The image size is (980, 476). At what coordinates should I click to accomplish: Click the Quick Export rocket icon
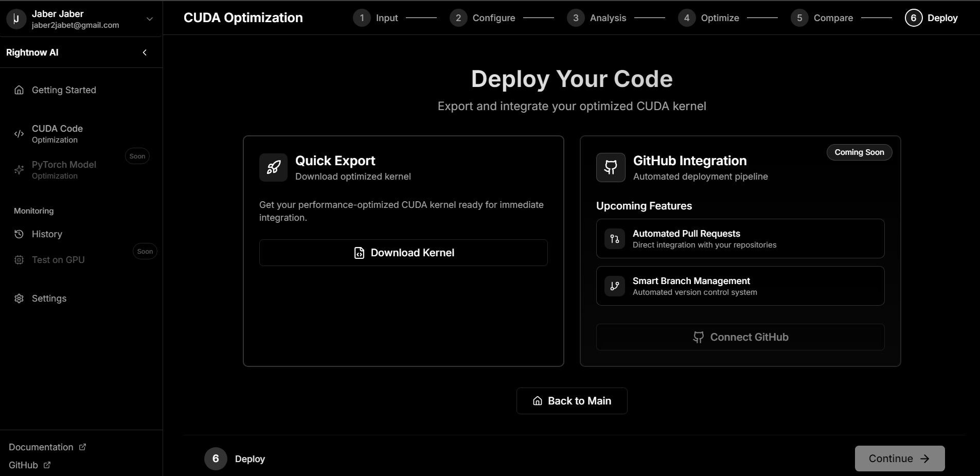(273, 167)
